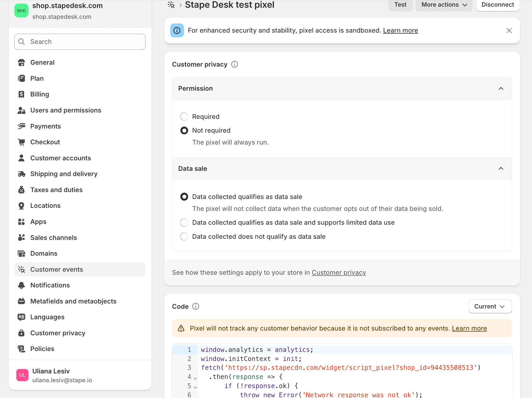The width and height of the screenshot is (532, 398).
Task: Open the Current code version dropdown
Action: tap(490, 307)
